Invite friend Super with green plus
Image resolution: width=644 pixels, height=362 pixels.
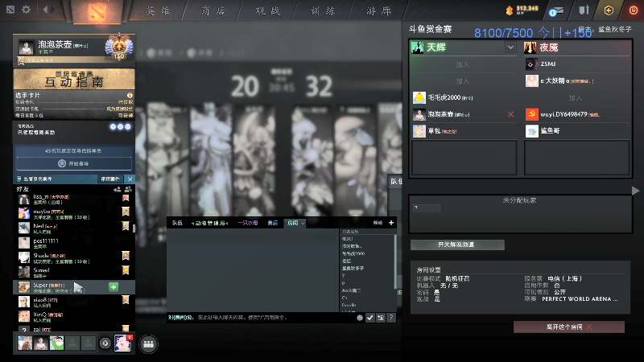coord(114,287)
